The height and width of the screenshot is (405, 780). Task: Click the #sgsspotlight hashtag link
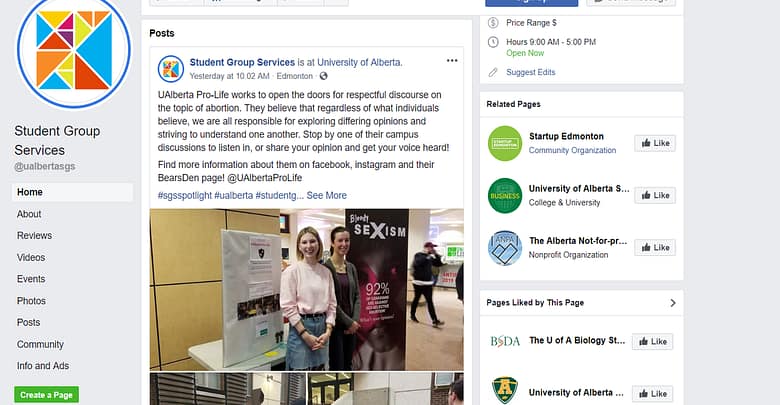coord(185,196)
